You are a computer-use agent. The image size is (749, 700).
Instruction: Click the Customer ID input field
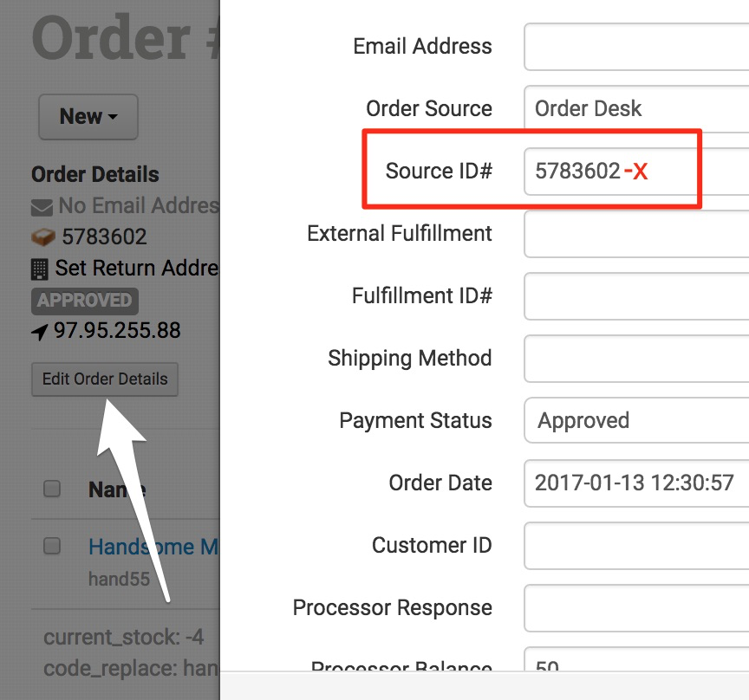[x=637, y=546]
